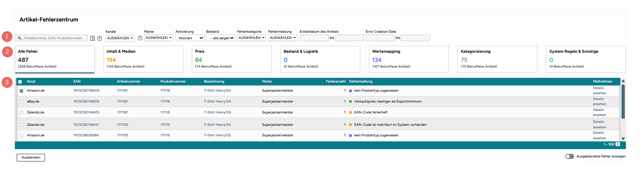Image resolution: width=644 pixels, height=176 pixels.
Task: Open the Bestand alle zeigen dropdown
Action: tap(221, 38)
